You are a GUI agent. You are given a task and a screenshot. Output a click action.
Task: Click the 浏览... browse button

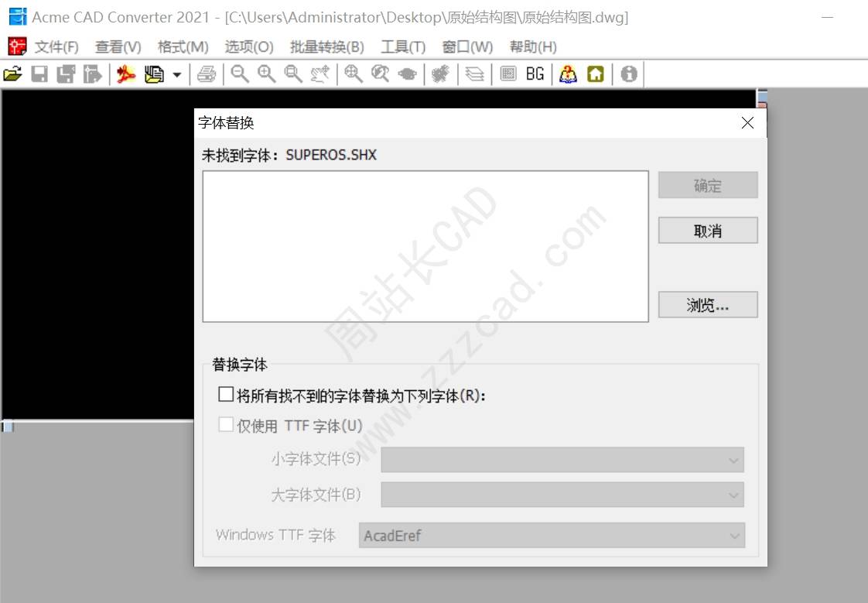[707, 305]
